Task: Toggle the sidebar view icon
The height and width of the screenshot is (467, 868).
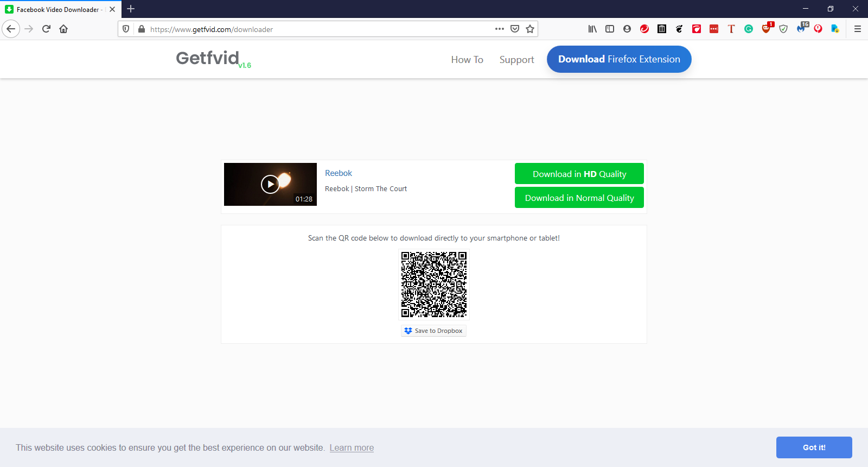Action: click(x=610, y=29)
